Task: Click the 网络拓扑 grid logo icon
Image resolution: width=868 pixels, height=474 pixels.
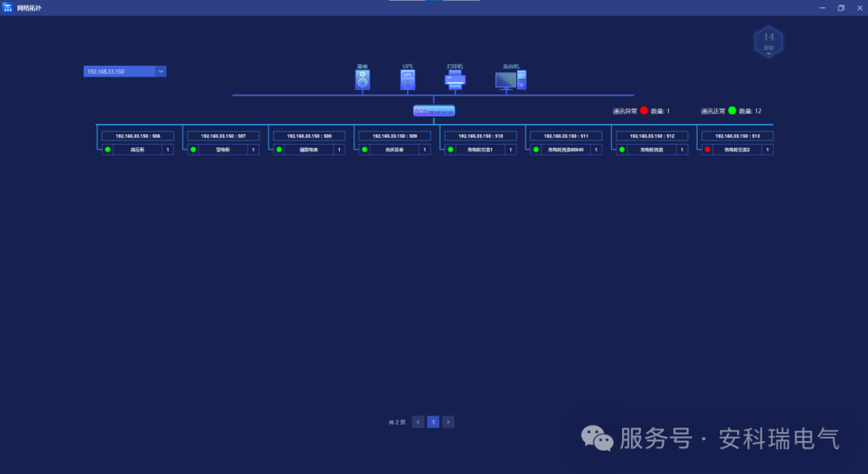Action: point(10,6)
